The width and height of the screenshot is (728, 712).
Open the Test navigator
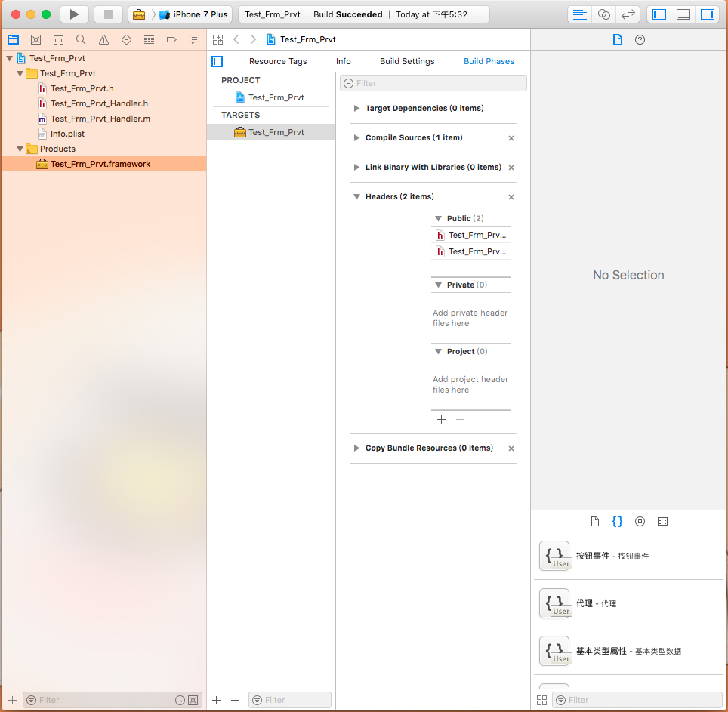[126, 39]
